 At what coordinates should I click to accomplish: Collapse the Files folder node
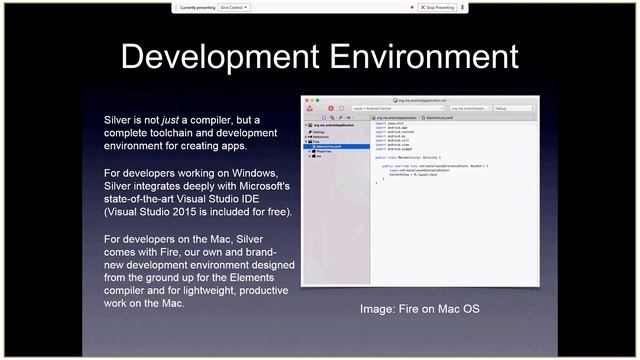pos(306,142)
